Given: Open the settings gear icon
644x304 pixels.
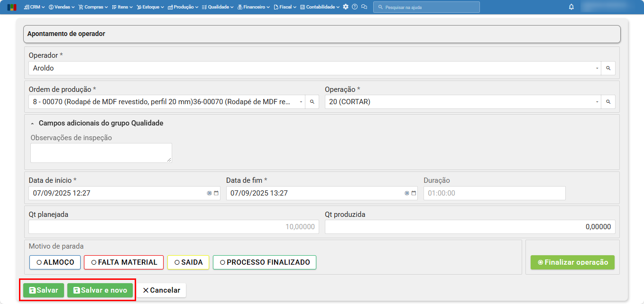Looking at the screenshot, I should 346,7.
